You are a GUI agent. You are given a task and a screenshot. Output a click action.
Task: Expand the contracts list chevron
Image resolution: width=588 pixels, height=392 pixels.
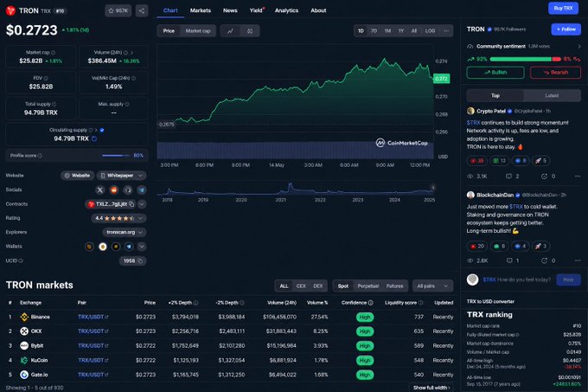(x=142, y=204)
